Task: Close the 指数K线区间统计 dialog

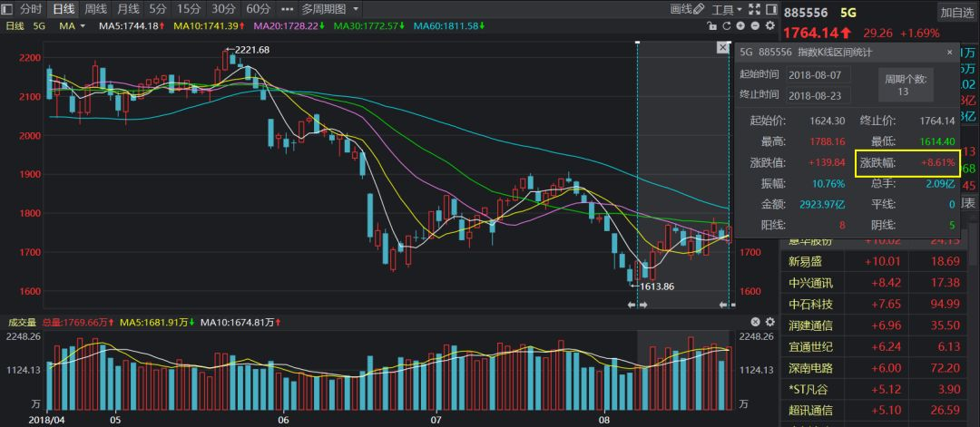Action: click(949, 53)
